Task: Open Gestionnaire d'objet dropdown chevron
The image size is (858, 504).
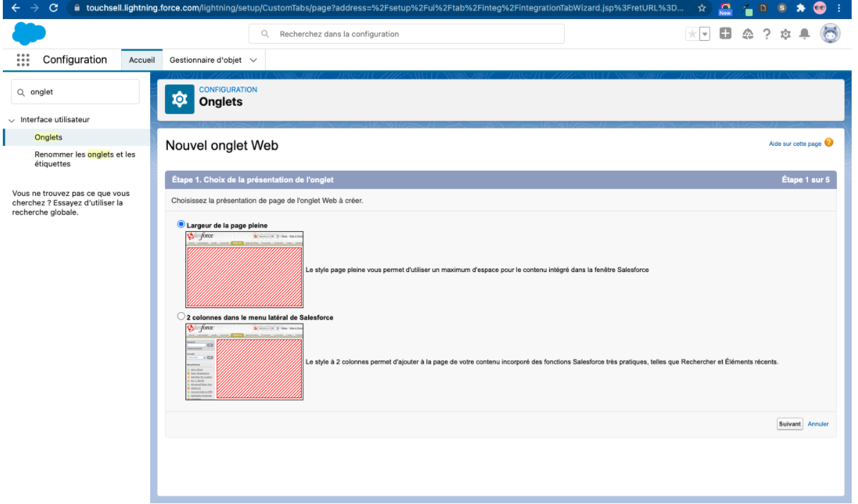Action: [253, 60]
